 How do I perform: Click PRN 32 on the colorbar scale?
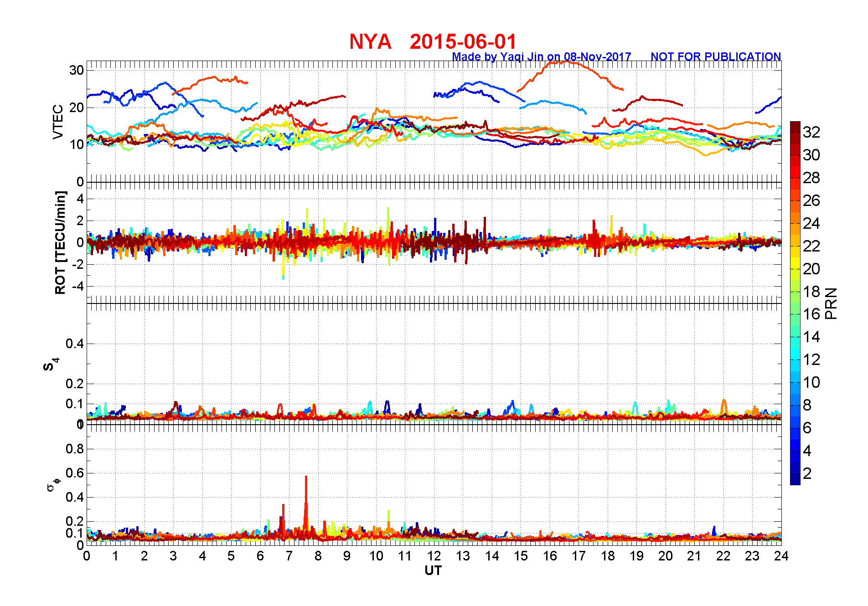pyautogui.click(x=811, y=132)
